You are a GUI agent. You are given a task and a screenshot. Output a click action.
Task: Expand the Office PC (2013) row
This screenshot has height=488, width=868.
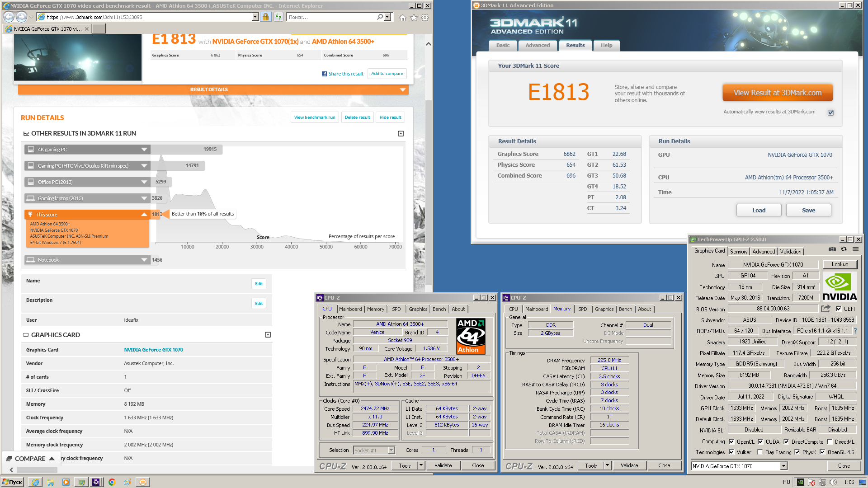[87, 182]
